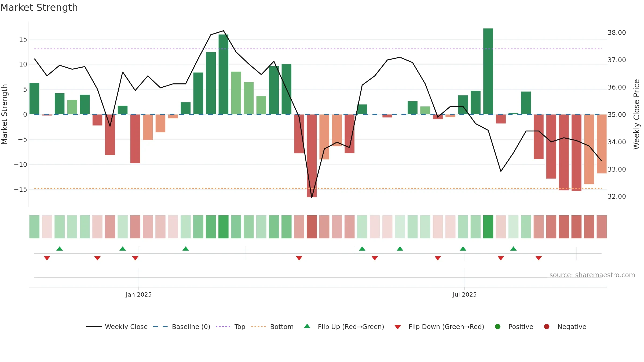This screenshot has width=644, height=362.
Task: Click the Jul 2025 axis label
Action: (465, 294)
